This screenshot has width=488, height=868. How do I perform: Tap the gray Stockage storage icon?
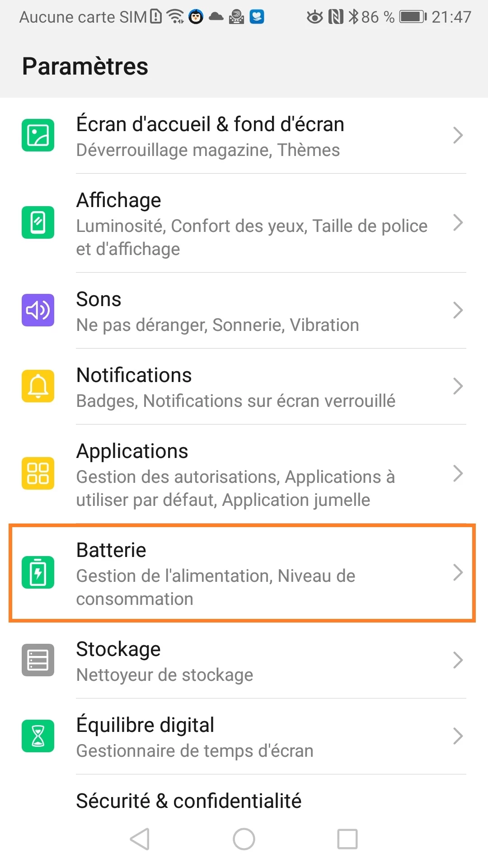tap(38, 660)
